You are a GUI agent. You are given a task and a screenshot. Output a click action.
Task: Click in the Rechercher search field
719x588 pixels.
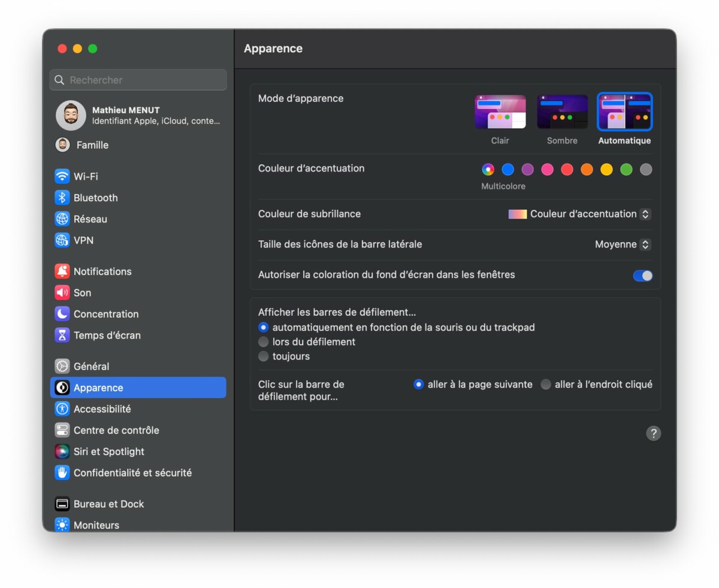138,80
